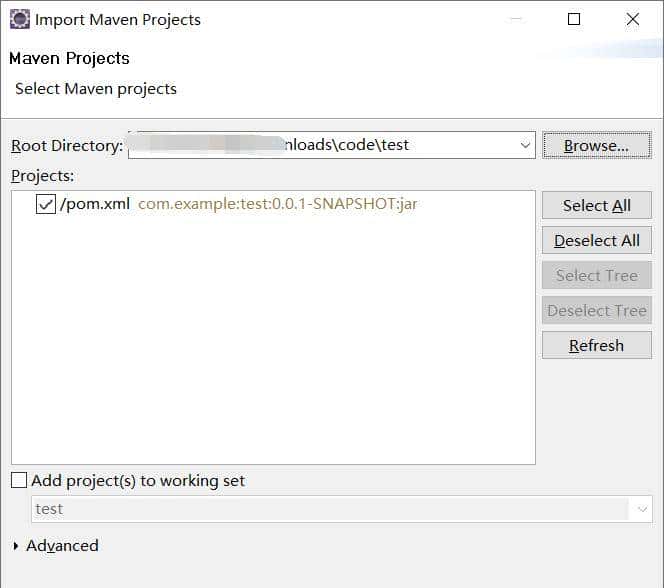This screenshot has width=664, height=588.
Task: Click the Eclipse icon in title bar
Action: [20, 19]
